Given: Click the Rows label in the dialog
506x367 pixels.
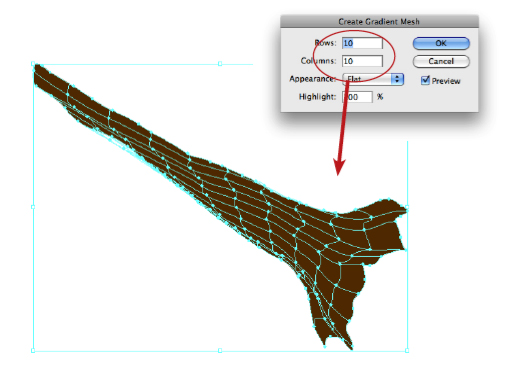Looking at the screenshot, I should [x=326, y=43].
